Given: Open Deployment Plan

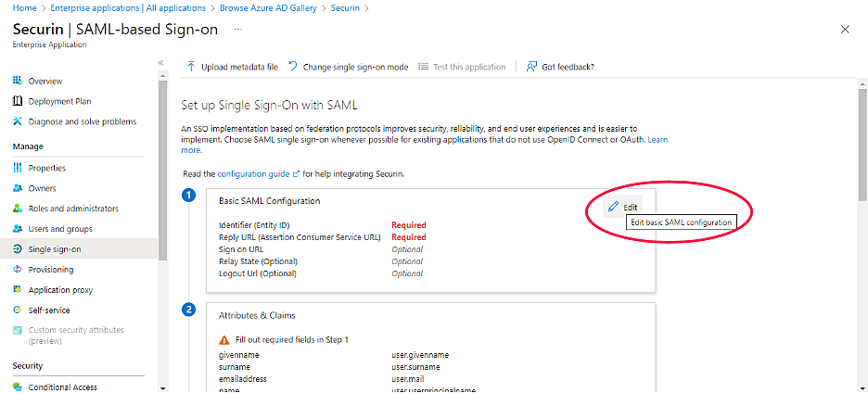Looking at the screenshot, I should (59, 101).
